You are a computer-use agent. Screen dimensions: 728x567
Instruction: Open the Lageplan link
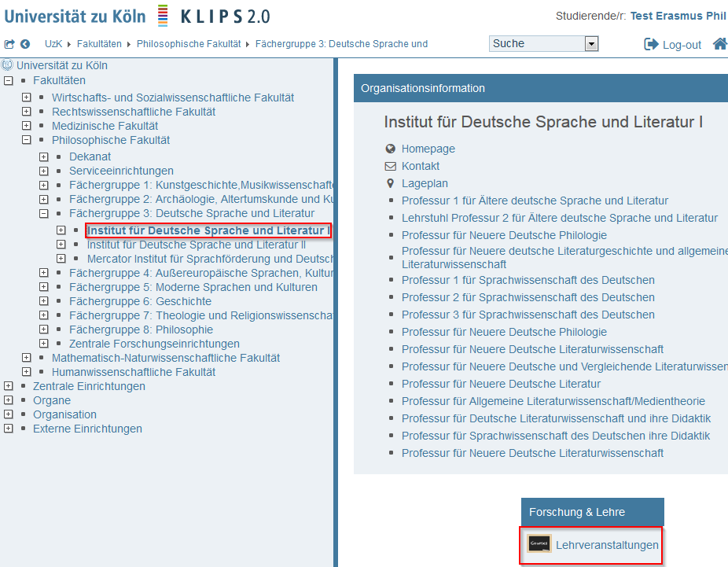coord(425,183)
